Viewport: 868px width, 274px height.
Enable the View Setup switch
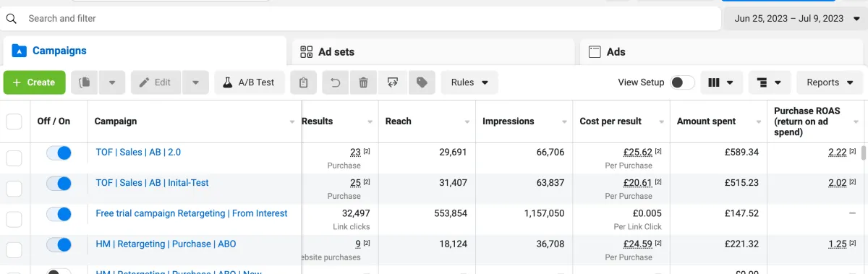[x=682, y=82]
